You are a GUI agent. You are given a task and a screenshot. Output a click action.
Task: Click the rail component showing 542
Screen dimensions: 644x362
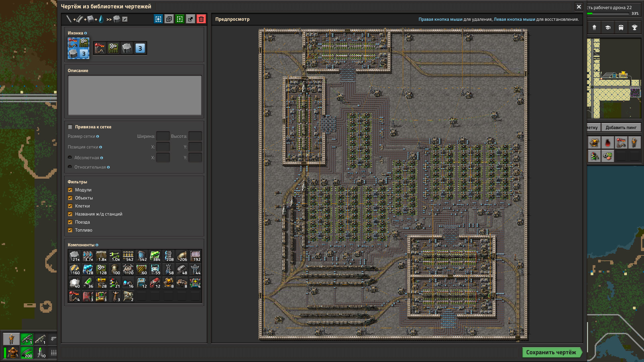click(x=128, y=256)
